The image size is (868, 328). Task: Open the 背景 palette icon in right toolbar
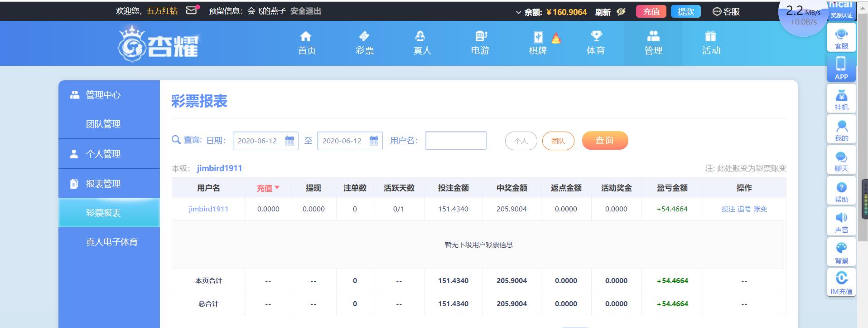click(841, 252)
